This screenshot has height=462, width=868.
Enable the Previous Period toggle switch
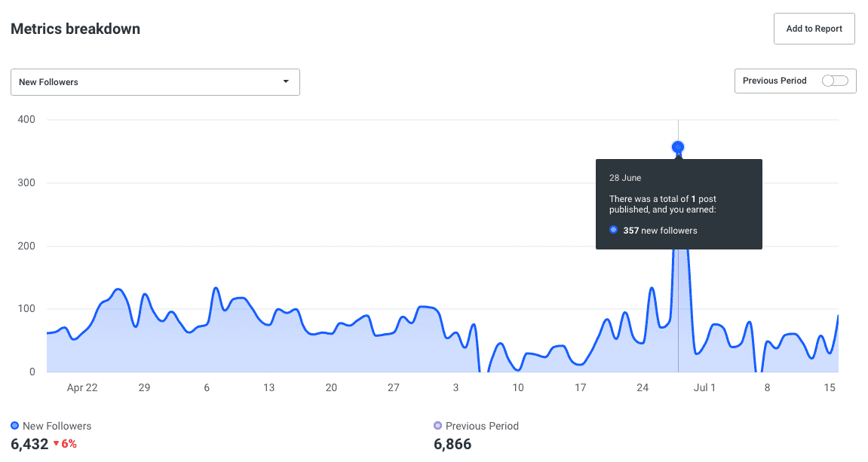[835, 81]
